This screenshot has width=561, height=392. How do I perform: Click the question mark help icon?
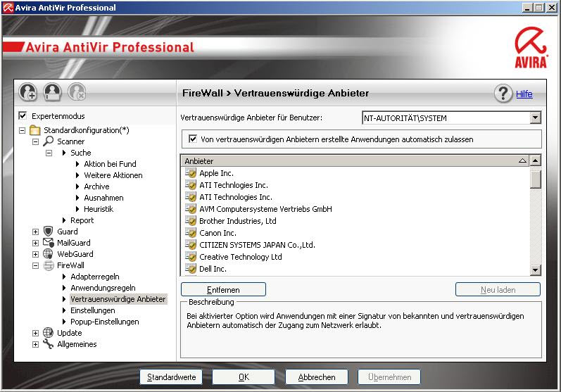[503, 94]
